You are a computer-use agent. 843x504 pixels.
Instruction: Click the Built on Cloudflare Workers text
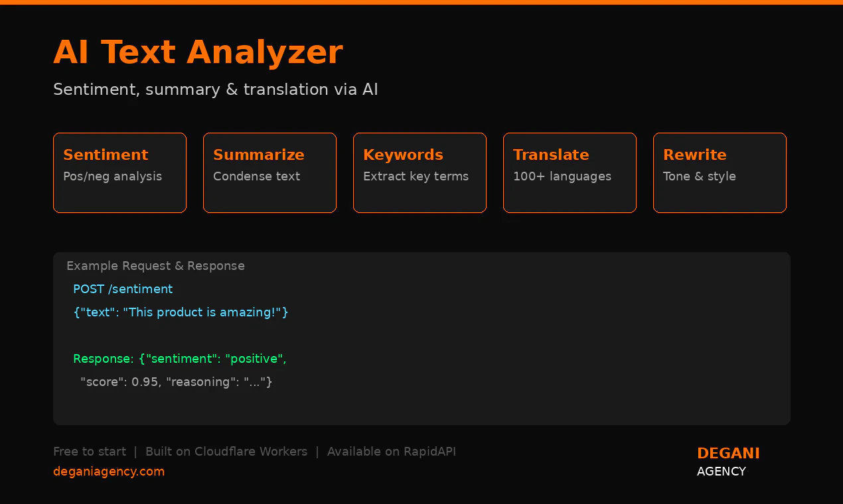click(226, 452)
